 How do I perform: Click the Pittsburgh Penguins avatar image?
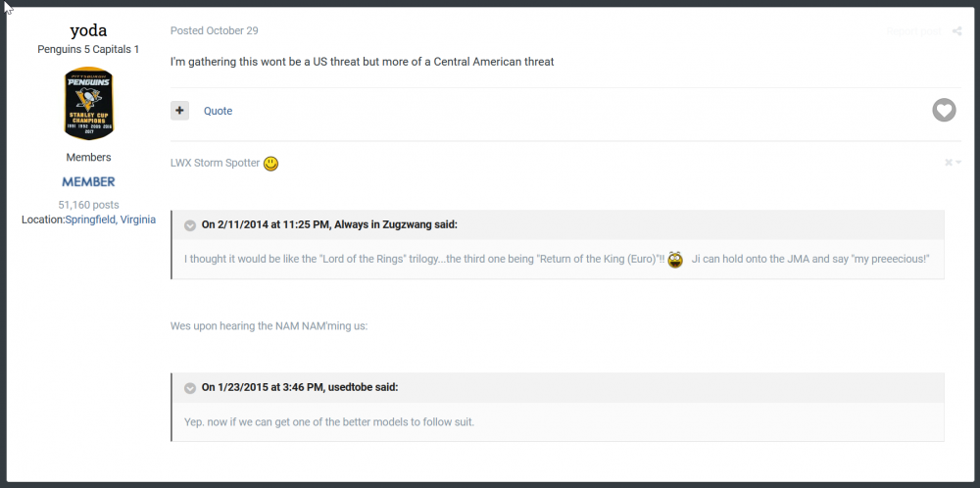pos(89,104)
